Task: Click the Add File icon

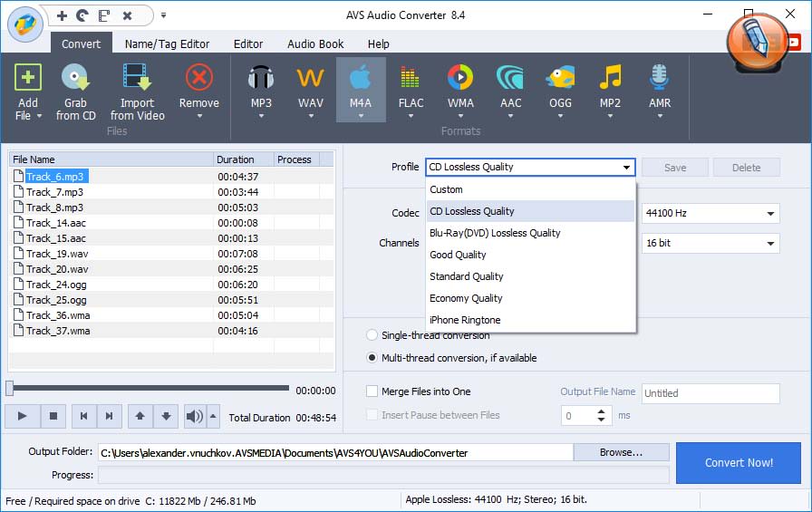Action: tap(27, 78)
